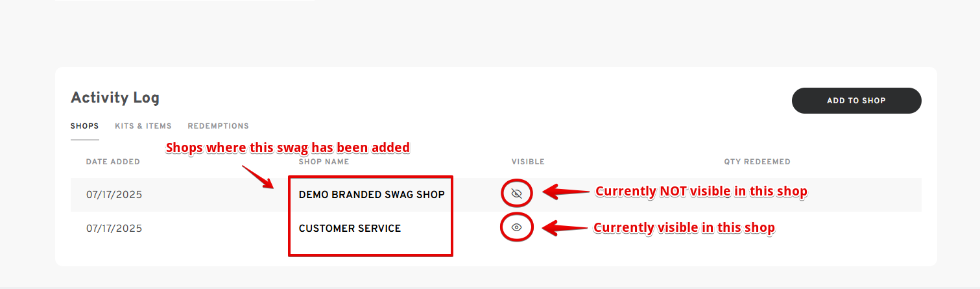Click the red arrow pointing at the crossed-out eye
The width and height of the screenshot is (980, 289).
(x=564, y=192)
